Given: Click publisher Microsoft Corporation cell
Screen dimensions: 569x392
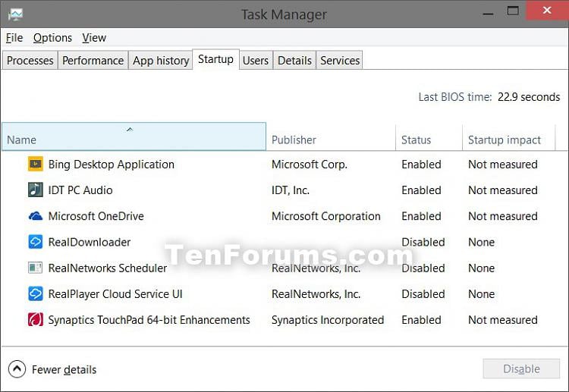Looking at the screenshot, I should (326, 216).
